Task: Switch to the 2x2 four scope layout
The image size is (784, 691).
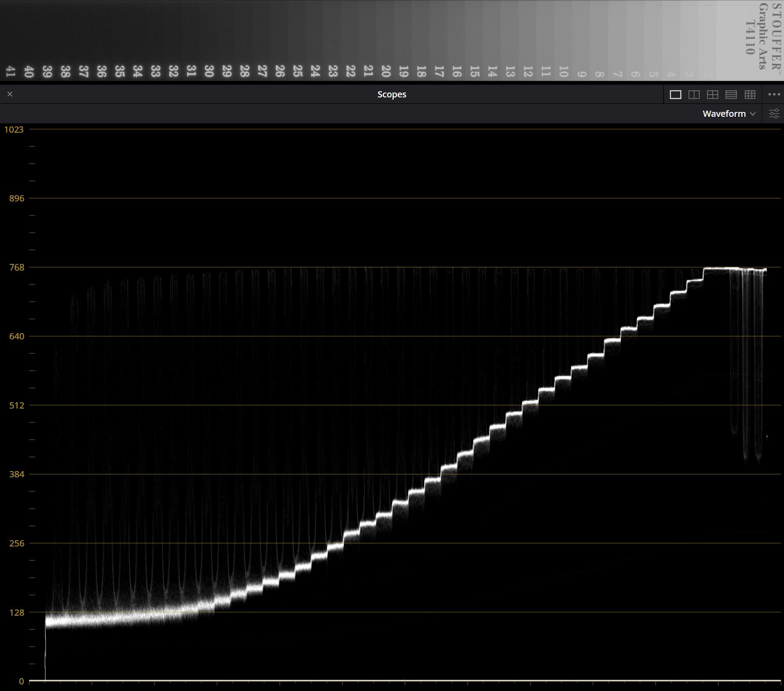Action: (x=712, y=95)
